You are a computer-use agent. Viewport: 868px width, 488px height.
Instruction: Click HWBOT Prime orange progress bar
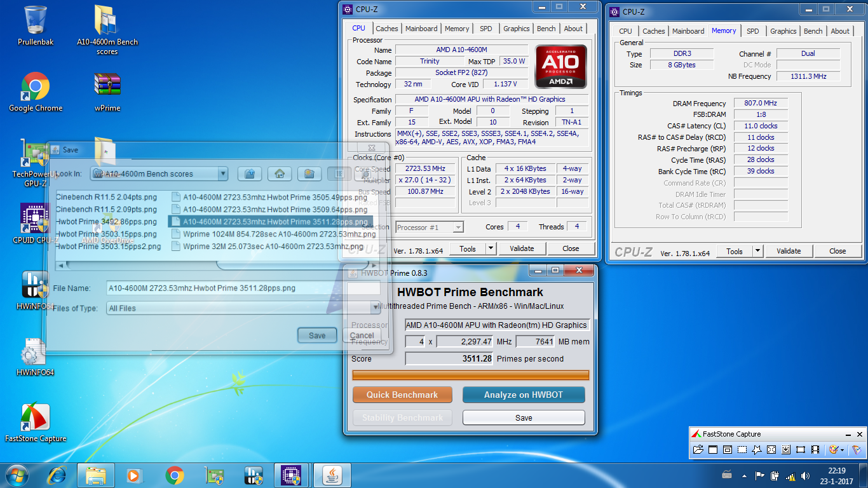click(x=470, y=375)
